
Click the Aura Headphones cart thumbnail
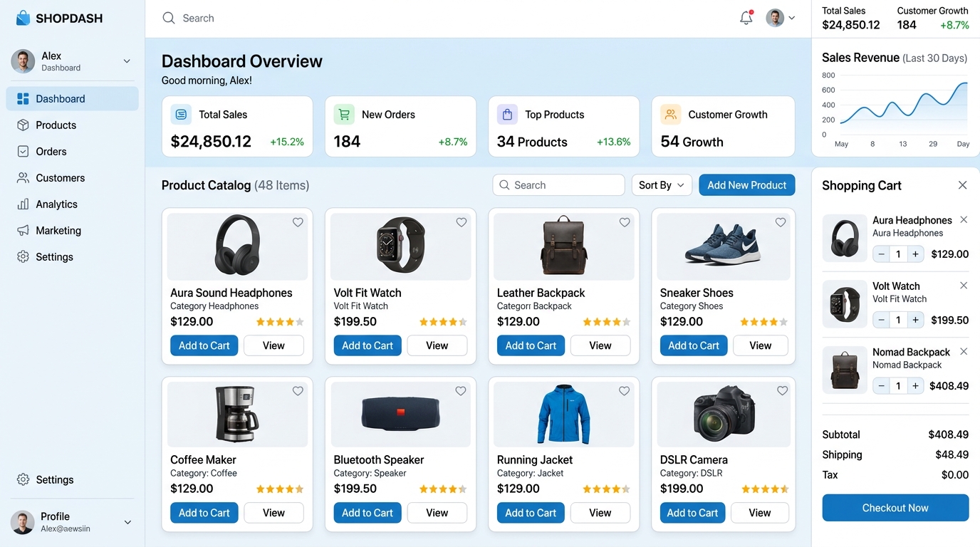pos(845,238)
